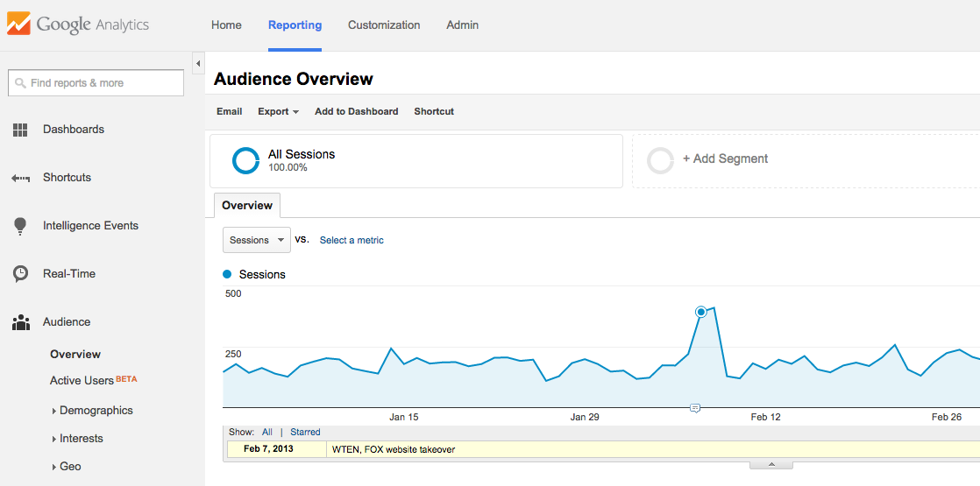Viewport: 980px width, 486px height.
Task: Click the Real-Time clock icon
Action: click(x=20, y=274)
